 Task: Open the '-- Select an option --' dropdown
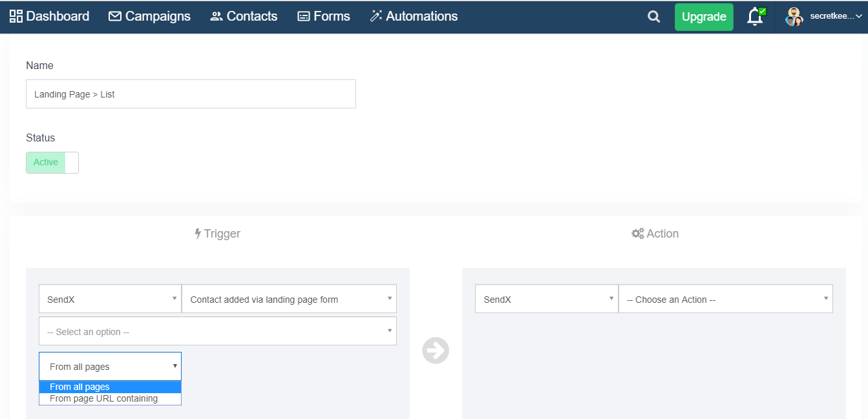pos(218,331)
